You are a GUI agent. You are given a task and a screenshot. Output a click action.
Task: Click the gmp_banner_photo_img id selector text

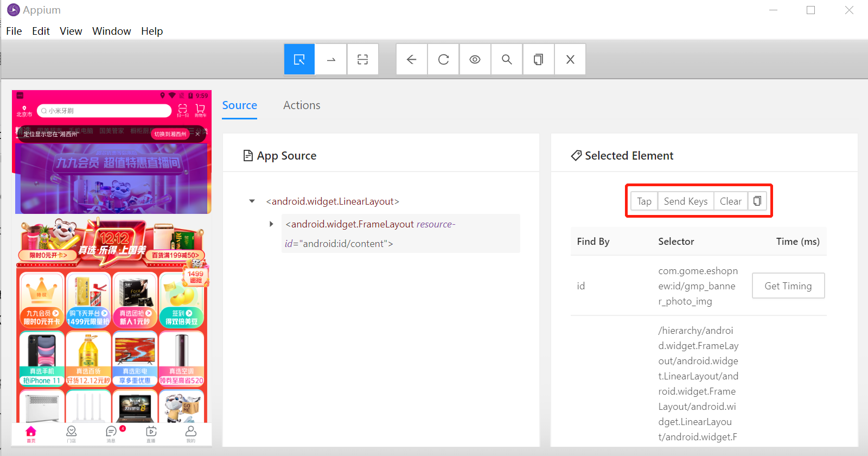click(698, 286)
